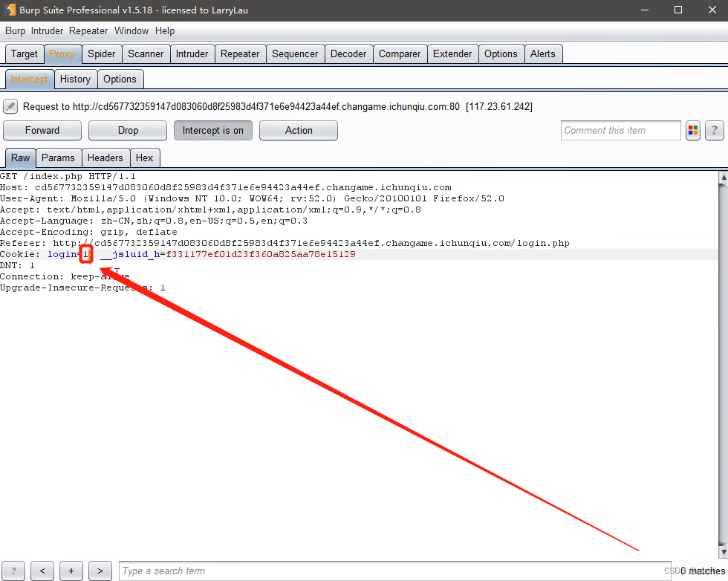Click the request editor scroll down arrow
Viewport: 728px width, 581px height.
click(x=724, y=552)
